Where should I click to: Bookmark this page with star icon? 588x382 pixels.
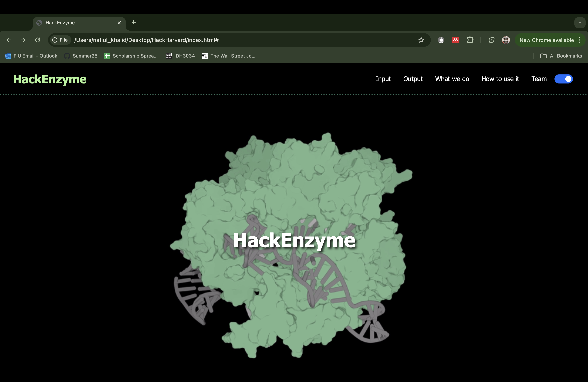pyautogui.click(x=421, y=40)
